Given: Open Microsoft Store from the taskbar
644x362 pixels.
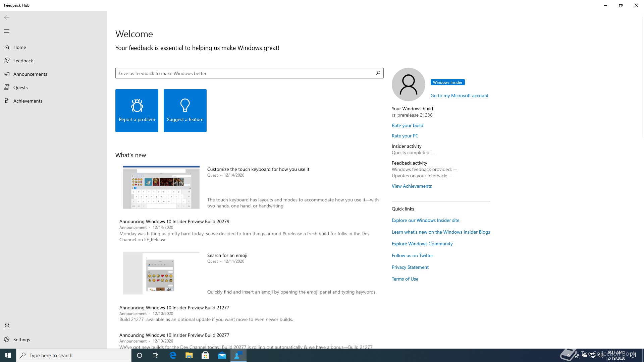Looking at the screenshot, I should tap(206, 355).
